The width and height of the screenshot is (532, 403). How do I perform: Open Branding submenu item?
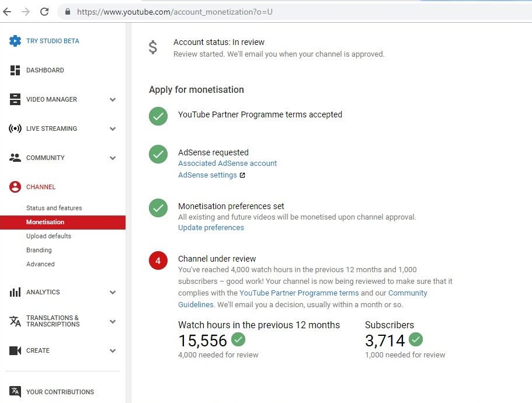(x=39, y=250)
